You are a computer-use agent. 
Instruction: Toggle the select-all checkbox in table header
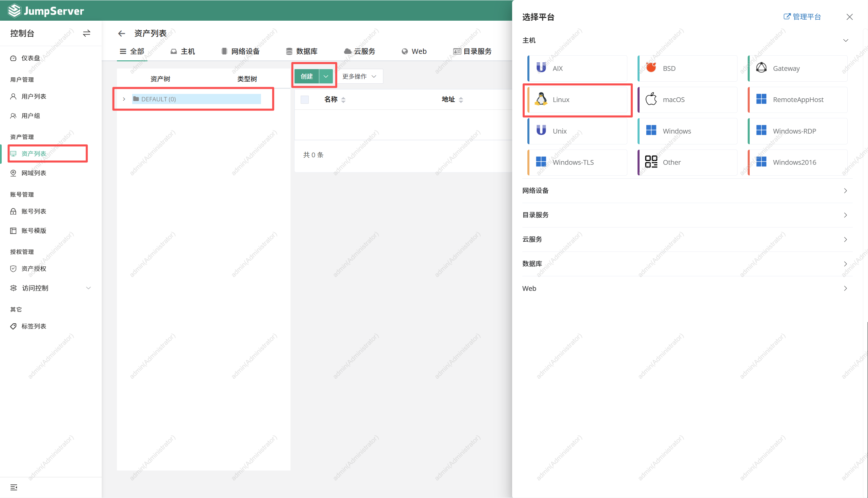click(x=305, y=100)
